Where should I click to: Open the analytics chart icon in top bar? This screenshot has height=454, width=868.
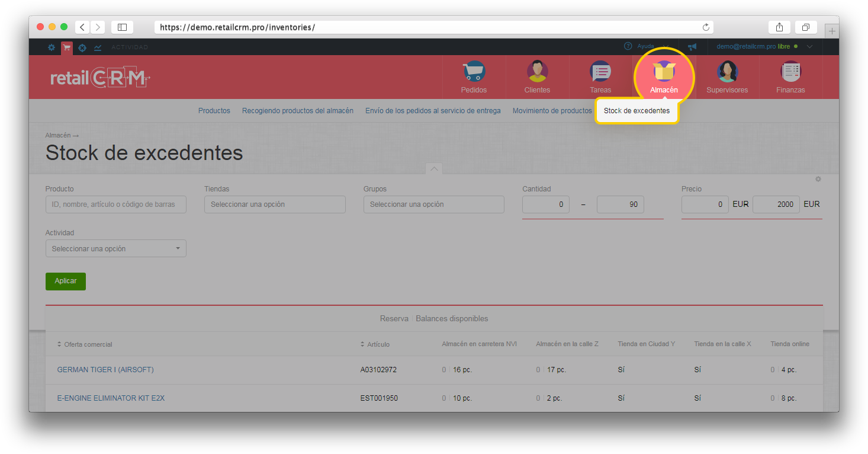(x=98, y=47)
